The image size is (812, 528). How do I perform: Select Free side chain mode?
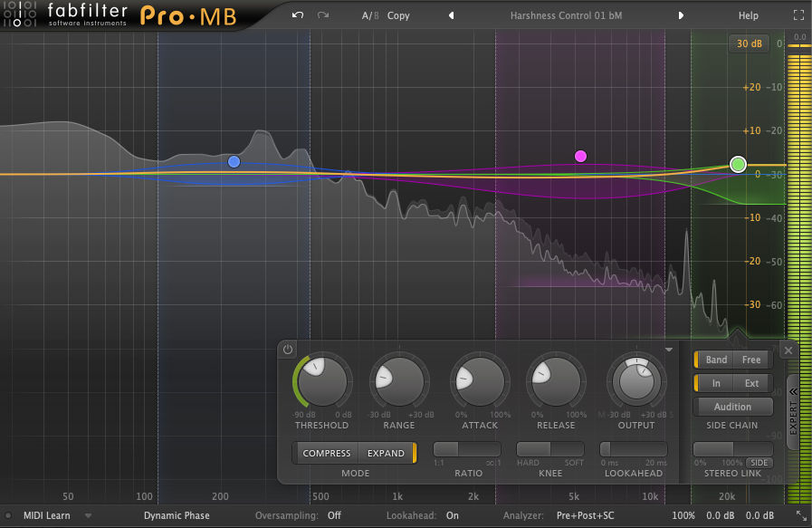[752, 360]
